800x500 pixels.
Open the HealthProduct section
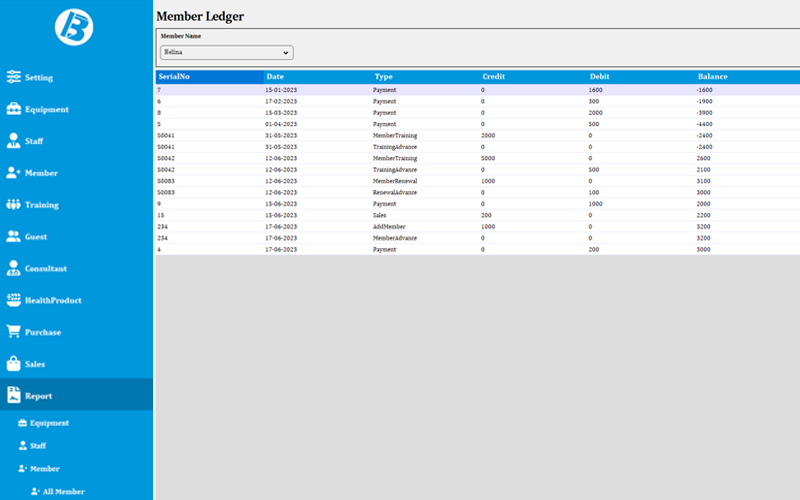click(77, 300)
